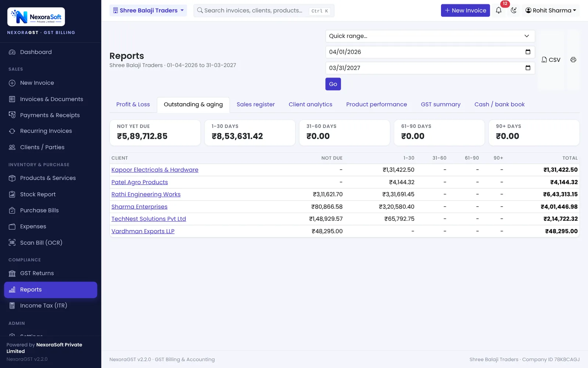Open Kapoor Electricals & Hardware client link

(x=155, y=170)
